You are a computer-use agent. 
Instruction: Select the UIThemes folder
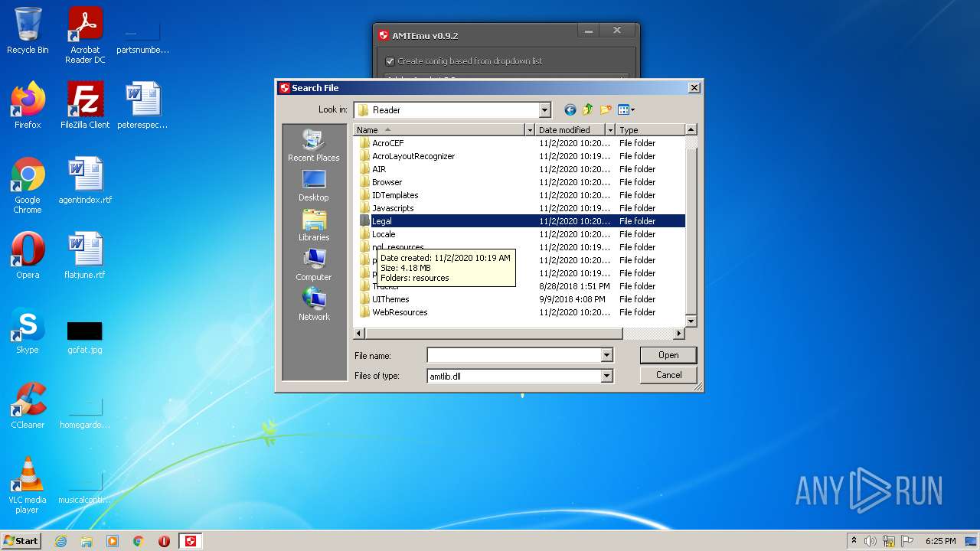(390, 299)
